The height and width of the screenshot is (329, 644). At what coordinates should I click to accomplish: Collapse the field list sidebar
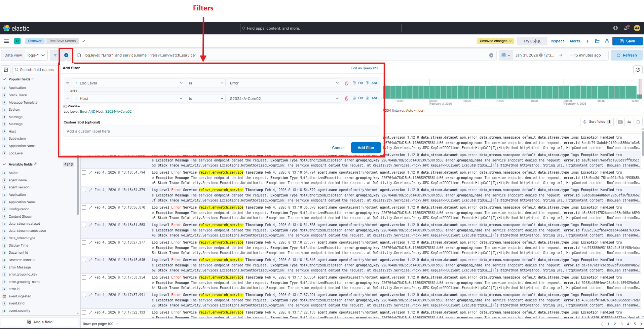click(6, 70)
